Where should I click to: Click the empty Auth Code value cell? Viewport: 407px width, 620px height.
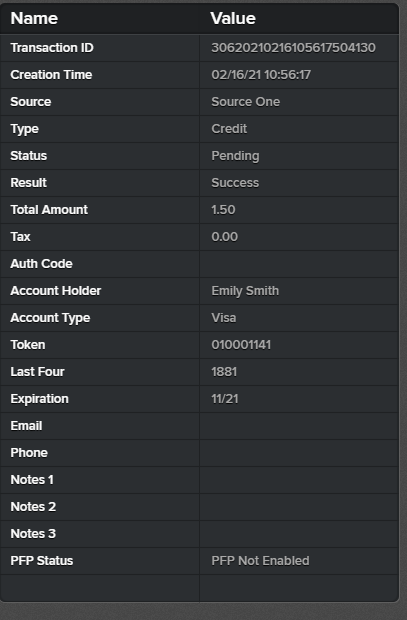click(299, 264)
